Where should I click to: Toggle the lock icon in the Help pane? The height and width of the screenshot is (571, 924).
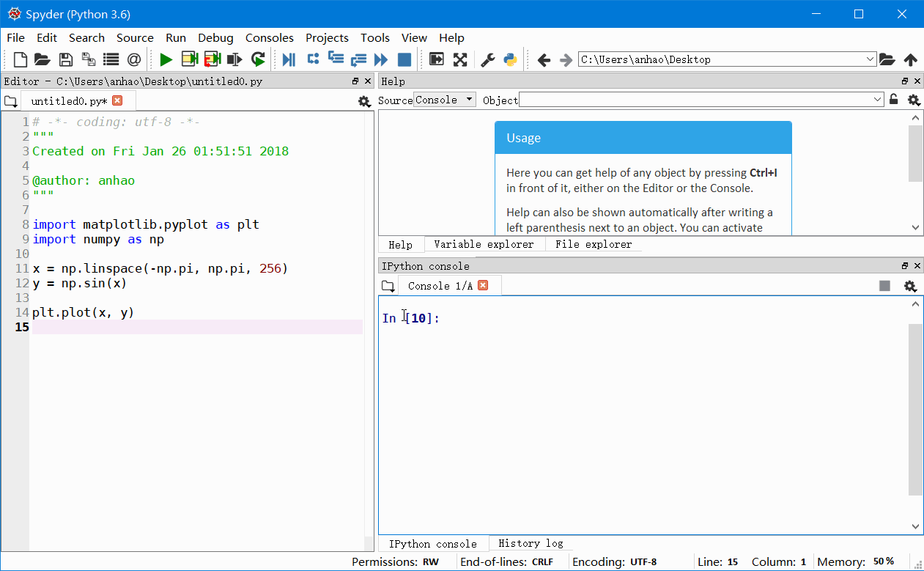pyautogui.click(x=893, y=100)
